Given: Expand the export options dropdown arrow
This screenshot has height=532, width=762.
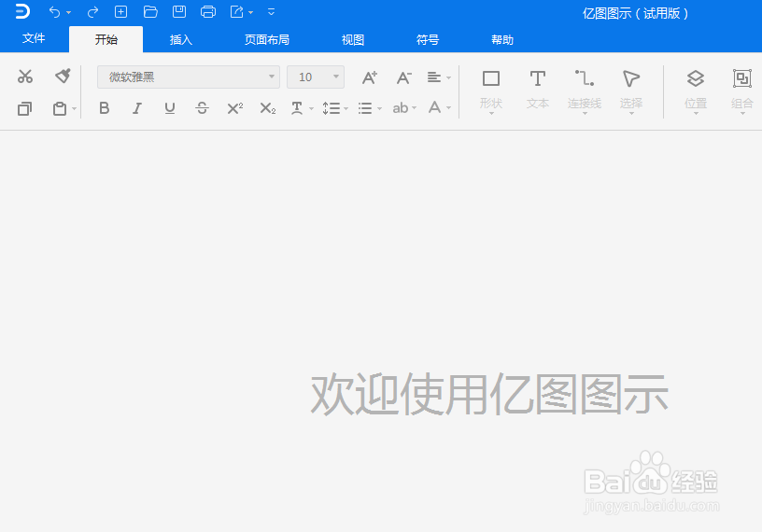Looking at the screenshot, I should (251, 13).
